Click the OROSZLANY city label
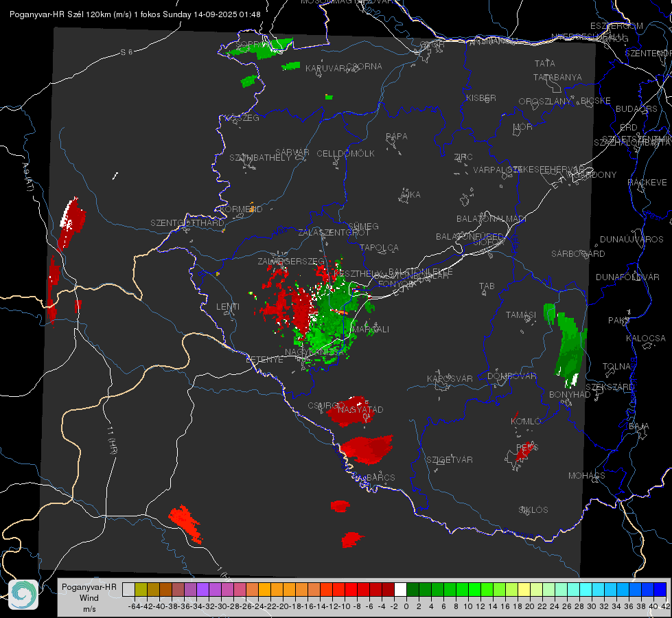672x618 pixels. pyautogui.click(x=545, y=102)
